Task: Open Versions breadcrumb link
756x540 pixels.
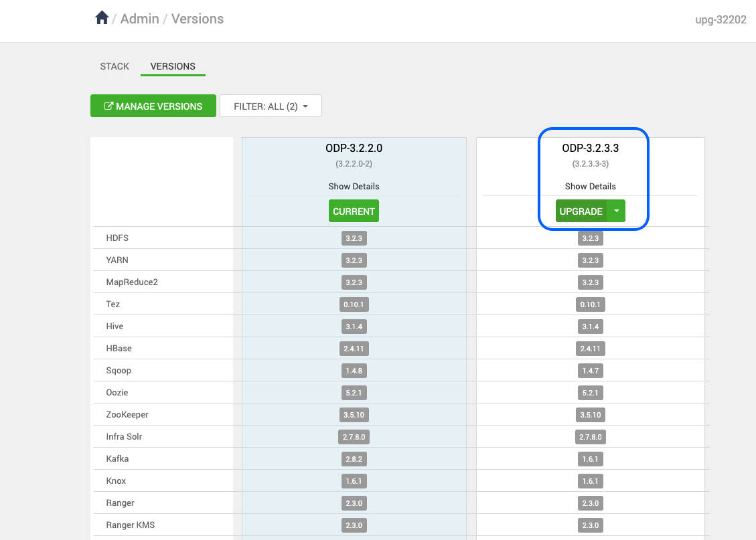Action: (198, 19)
